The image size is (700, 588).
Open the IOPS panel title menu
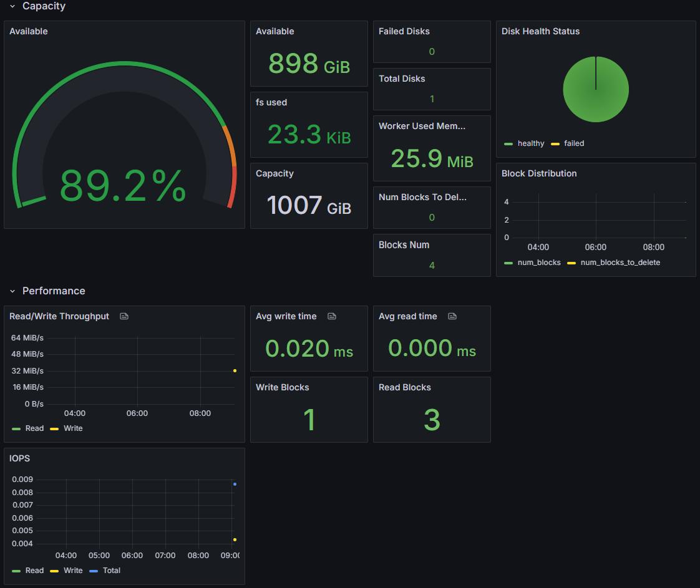click(x=19, y=458)
